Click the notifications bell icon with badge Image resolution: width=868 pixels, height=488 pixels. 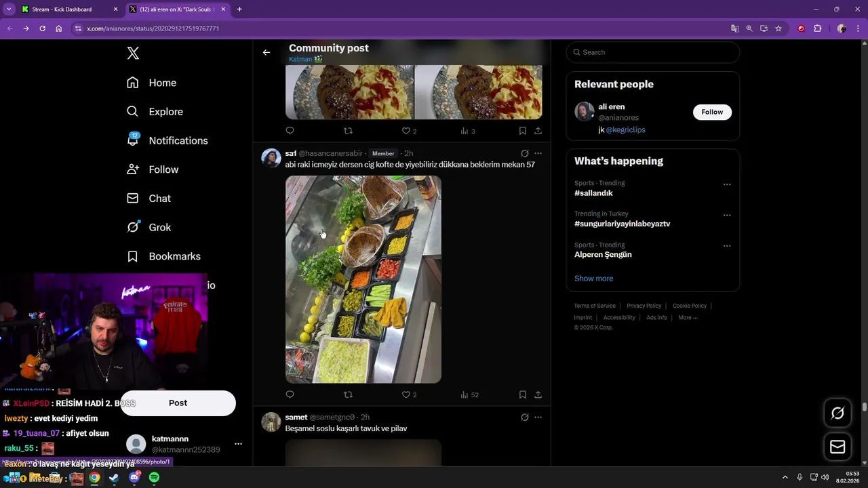(x=133, y=140)
